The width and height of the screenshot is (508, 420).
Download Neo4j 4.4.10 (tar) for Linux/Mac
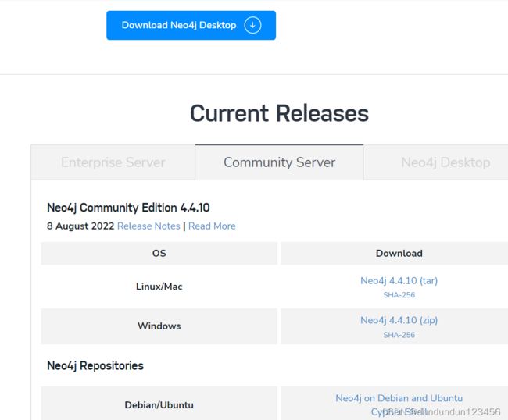pos(399,280)
